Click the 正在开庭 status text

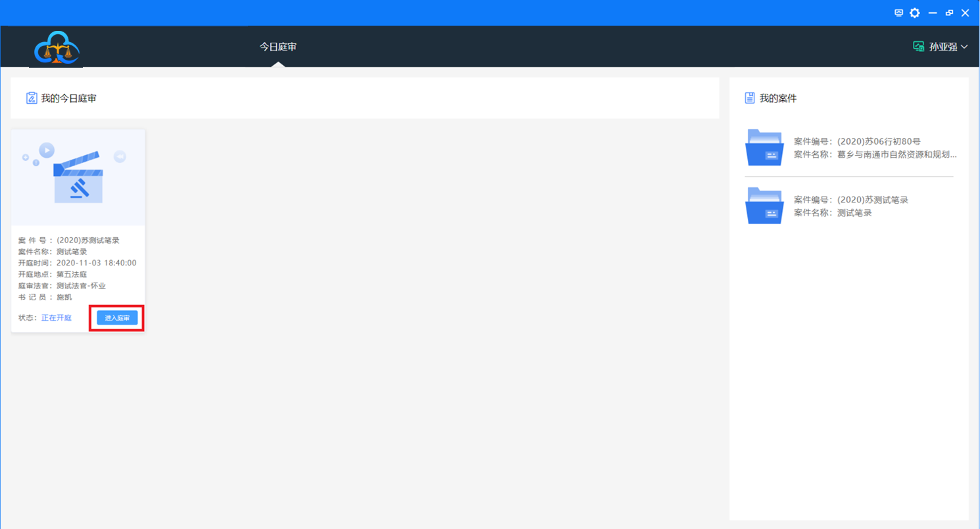coord(57,318)
